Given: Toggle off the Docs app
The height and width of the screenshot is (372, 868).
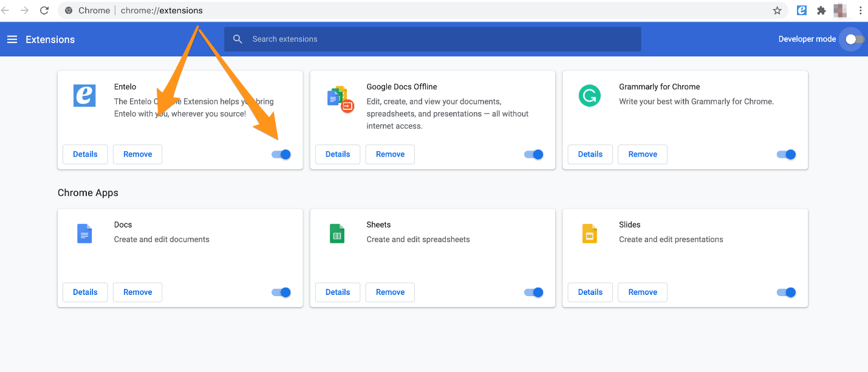Looking at the screenshot, I should pyautogui.click(x=281, y=293).
